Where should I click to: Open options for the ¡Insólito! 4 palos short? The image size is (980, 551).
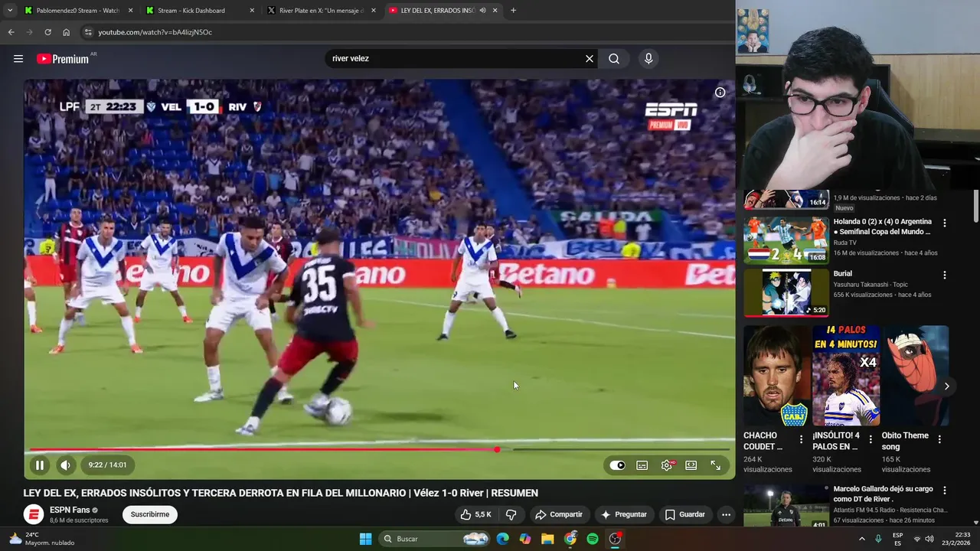[870, 440]
